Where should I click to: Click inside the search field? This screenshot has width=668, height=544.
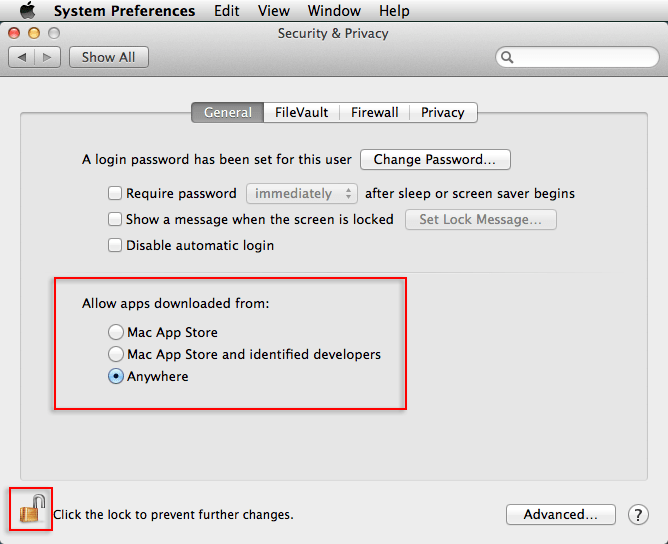click(x=580, y=58)
